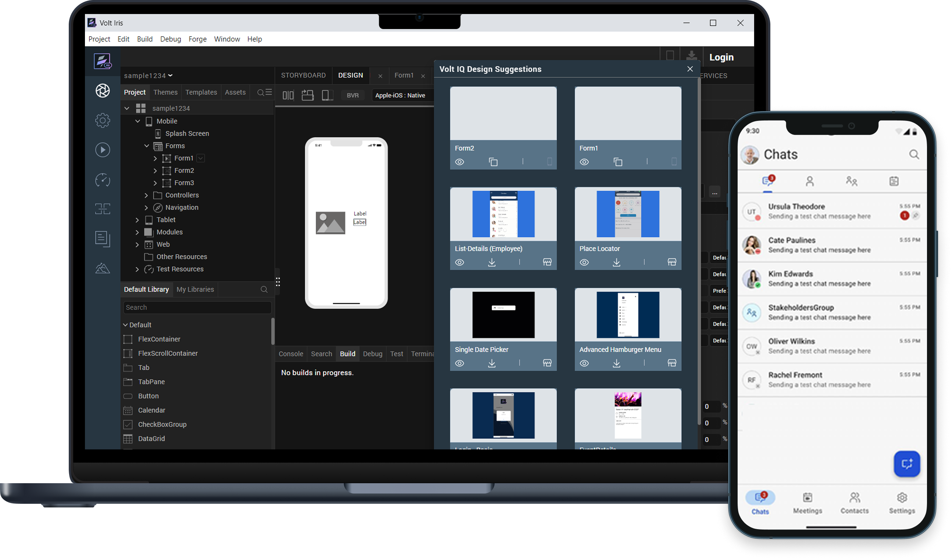This screenshot has width=952, height=560.
Task: Click the widget library Search field
Action: (197, 308)
